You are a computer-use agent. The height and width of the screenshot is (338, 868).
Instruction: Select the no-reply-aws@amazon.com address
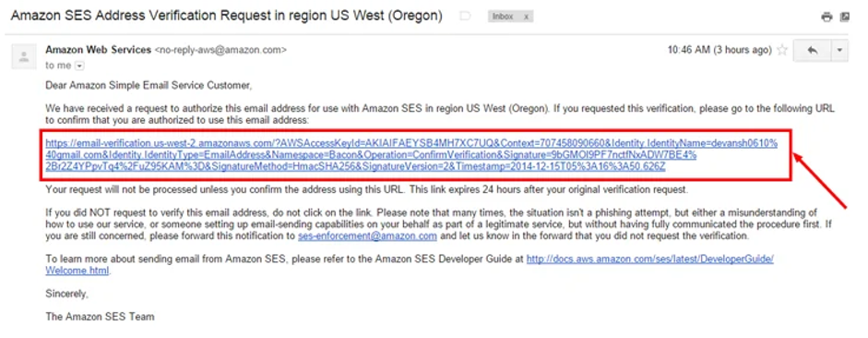coord(220,50)
